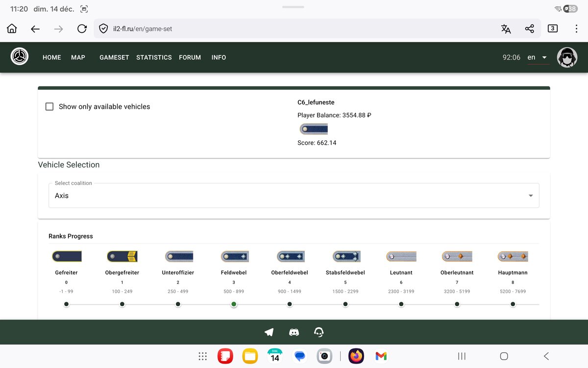Open the browser three-dot menu

tap(576, 28)
